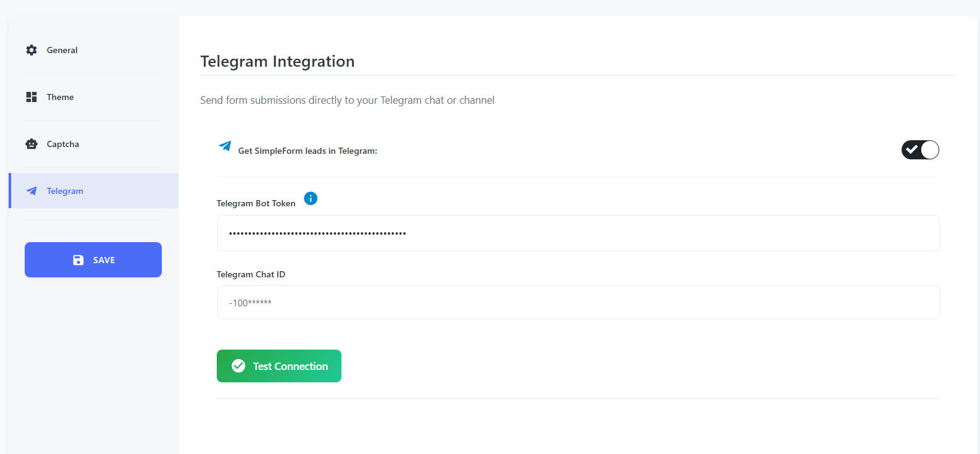The image size is (980, 454).
Task: Click the floppy disk save icon
Action: (78, 260)
